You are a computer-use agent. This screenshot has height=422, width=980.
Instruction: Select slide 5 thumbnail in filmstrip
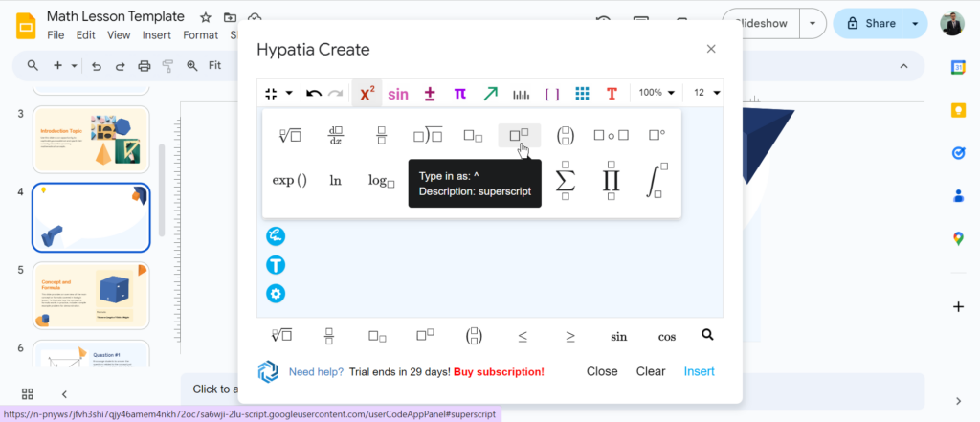click(x=91, y=297)
